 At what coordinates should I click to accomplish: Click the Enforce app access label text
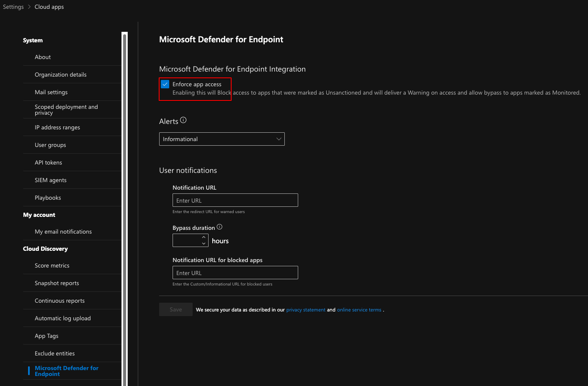197,84
